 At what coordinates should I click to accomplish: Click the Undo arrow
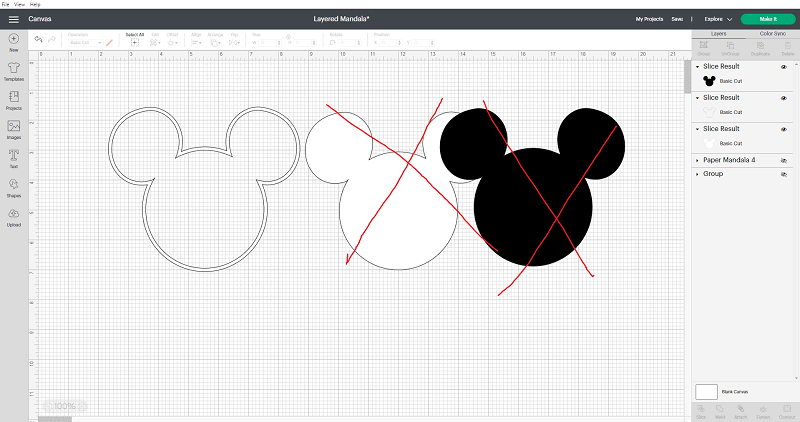(38, 39)
